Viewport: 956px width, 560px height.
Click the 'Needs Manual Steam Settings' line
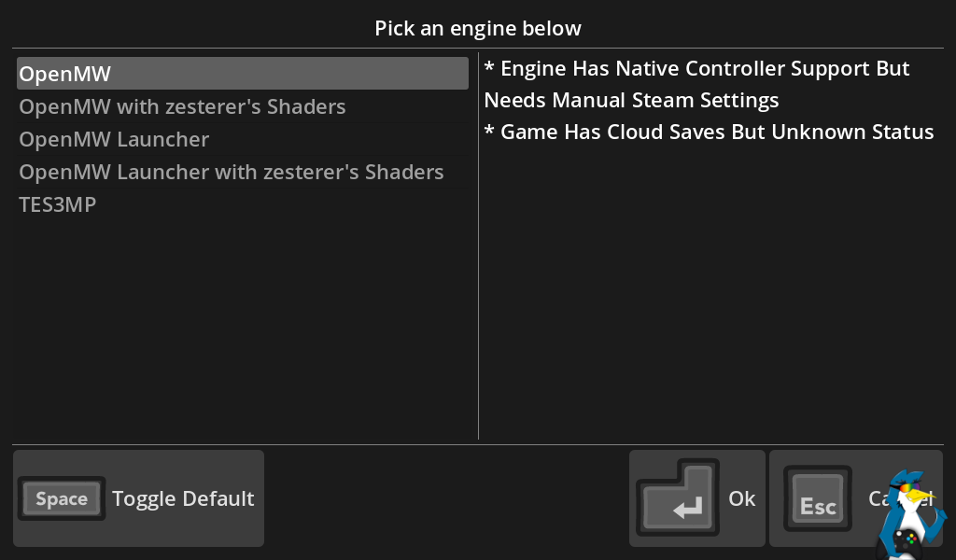[631, 100]
